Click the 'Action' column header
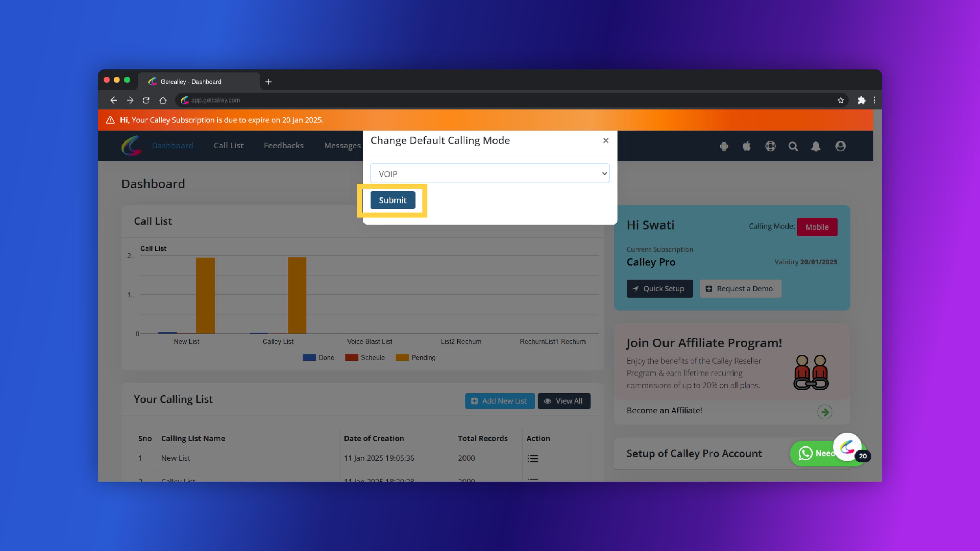 pyautogui.click(x=538, y=438)
